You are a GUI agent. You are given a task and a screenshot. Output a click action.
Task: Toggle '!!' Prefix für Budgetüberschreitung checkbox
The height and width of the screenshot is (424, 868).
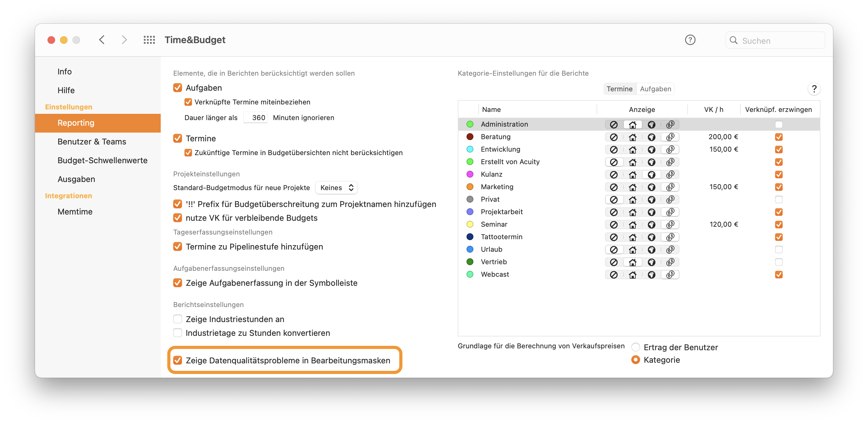pyautogui.click(x=178, y=204)
